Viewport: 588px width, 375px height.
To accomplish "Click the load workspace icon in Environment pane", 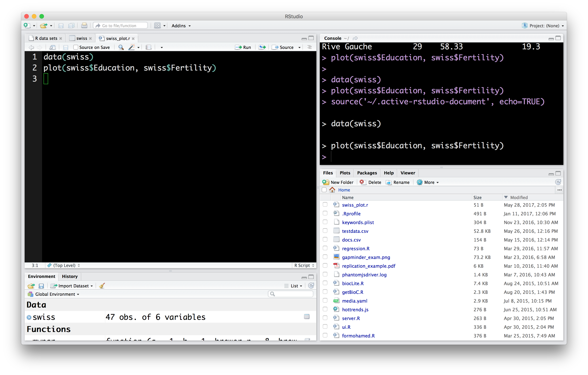I will 31,286.
